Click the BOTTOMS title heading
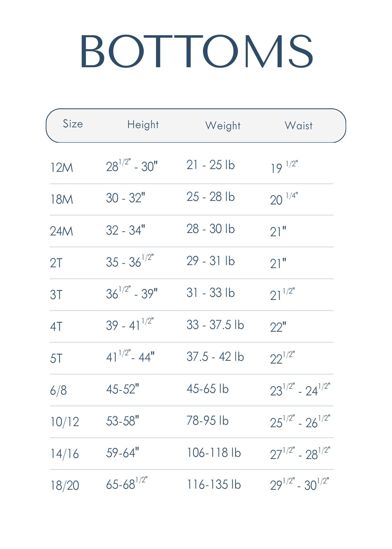The width and height of the screenshot is (392, 549). click(x=196, y=51)
